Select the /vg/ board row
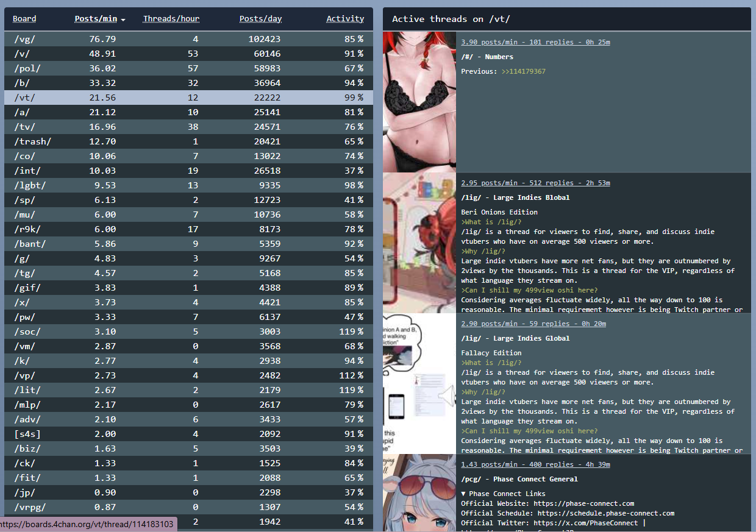Screen dimensions: 756x532 tap(188, 39)
